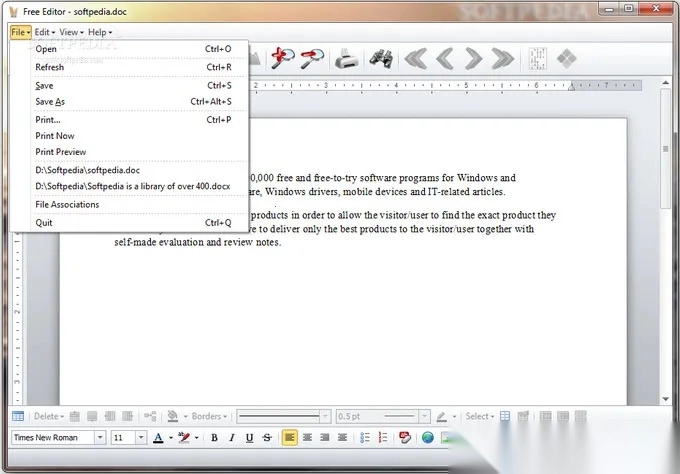
Task: Click the zoom out magnifier icon
Action: click(x=311, y=59)
